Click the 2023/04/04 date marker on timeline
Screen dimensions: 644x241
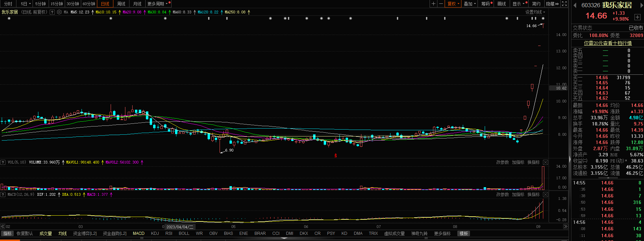(179, 227)
